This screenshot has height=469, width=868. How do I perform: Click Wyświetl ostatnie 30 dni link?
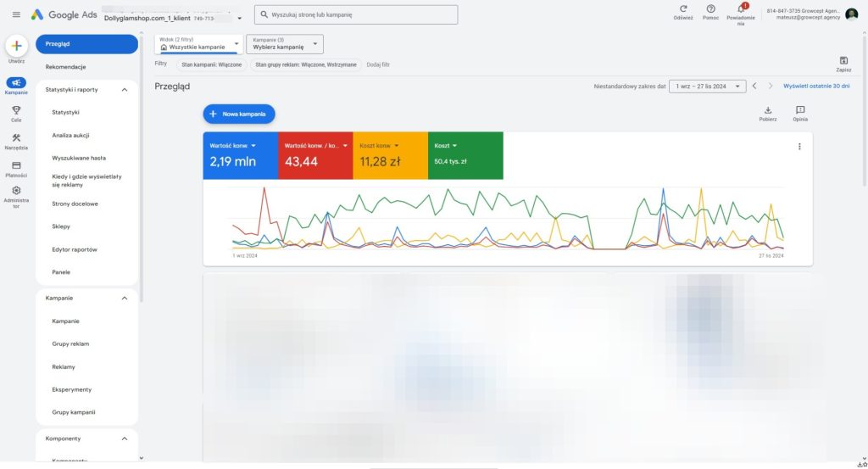tap(816, 86)
